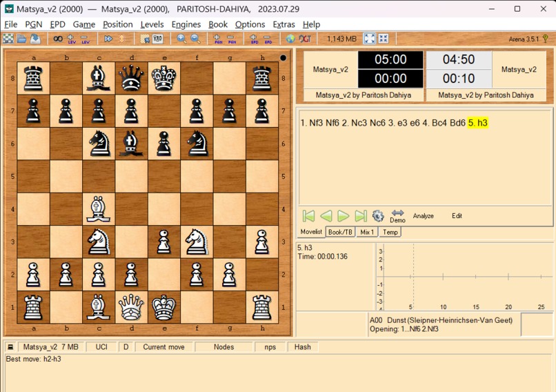Open the engine settings sliders icon

point(158,39)
